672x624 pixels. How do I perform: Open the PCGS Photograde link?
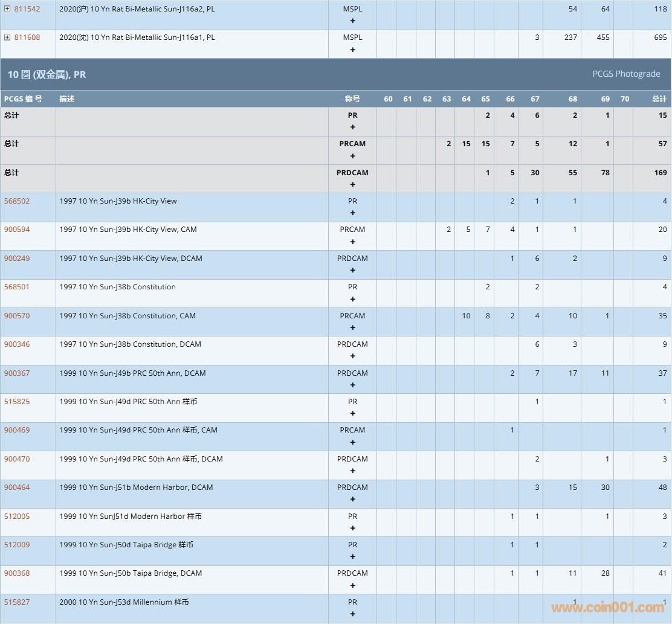tap(626, 74)
